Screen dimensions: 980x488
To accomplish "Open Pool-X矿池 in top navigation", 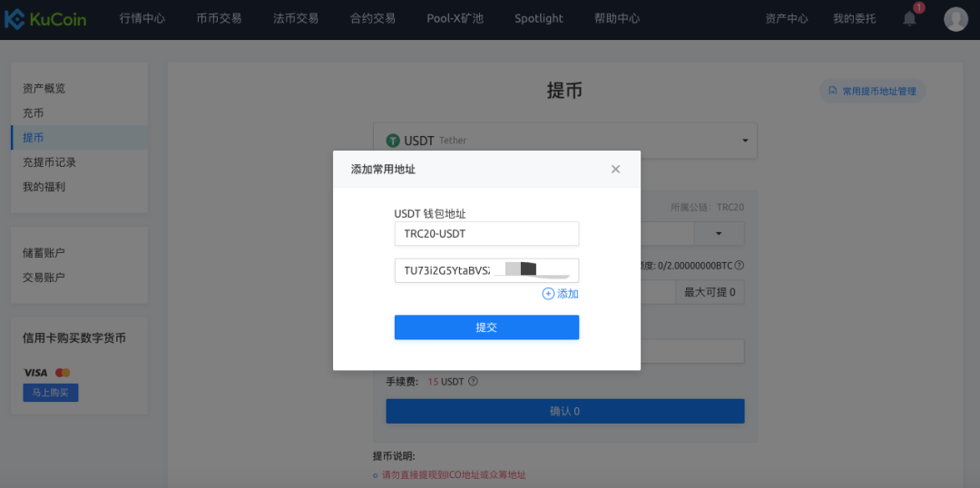I will pyautogui.click(x=455, y=19).
